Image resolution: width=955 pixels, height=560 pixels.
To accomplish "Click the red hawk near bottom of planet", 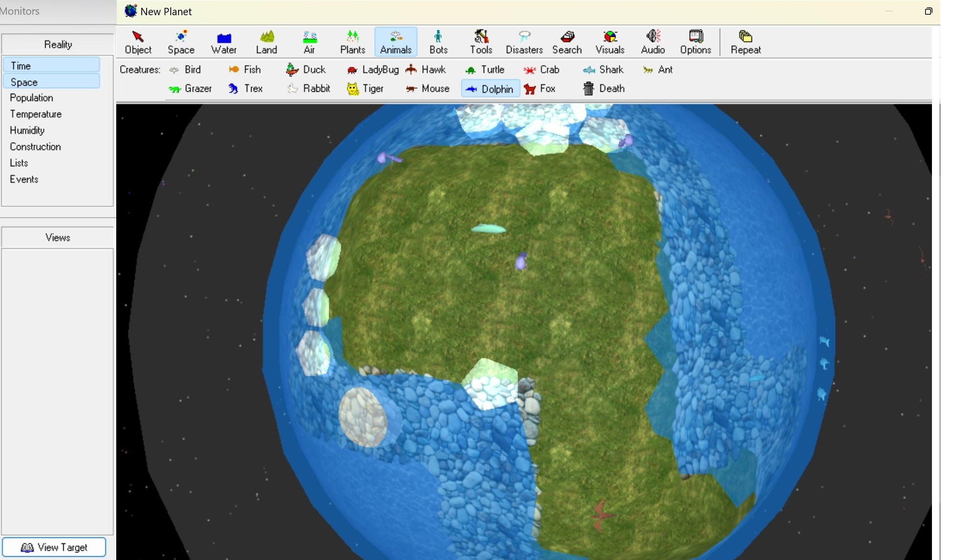I will (602, 516).
